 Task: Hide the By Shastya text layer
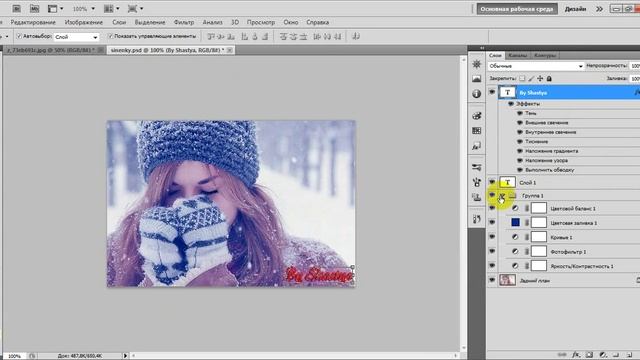pos(492,92)
